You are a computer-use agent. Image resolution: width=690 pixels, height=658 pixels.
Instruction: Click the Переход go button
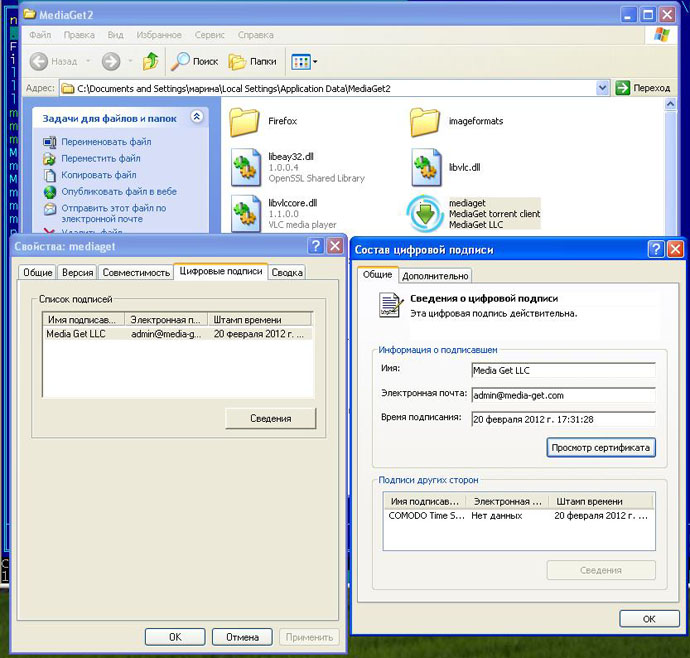642,88
